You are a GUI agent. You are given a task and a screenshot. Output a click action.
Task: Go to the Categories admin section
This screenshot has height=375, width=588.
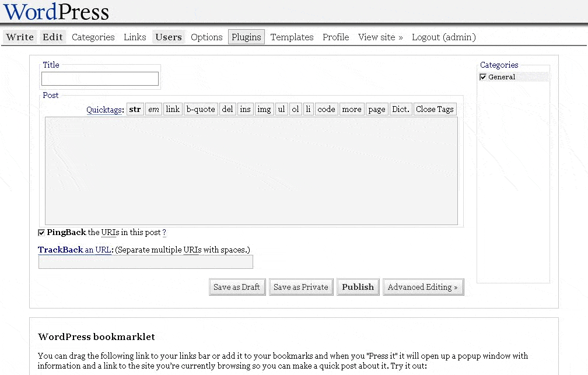click(x=93, y=37)
